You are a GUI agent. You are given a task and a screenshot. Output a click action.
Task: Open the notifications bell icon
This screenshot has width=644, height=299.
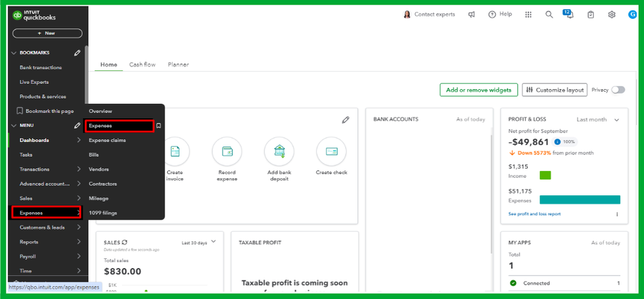click(x=570, y=15)
